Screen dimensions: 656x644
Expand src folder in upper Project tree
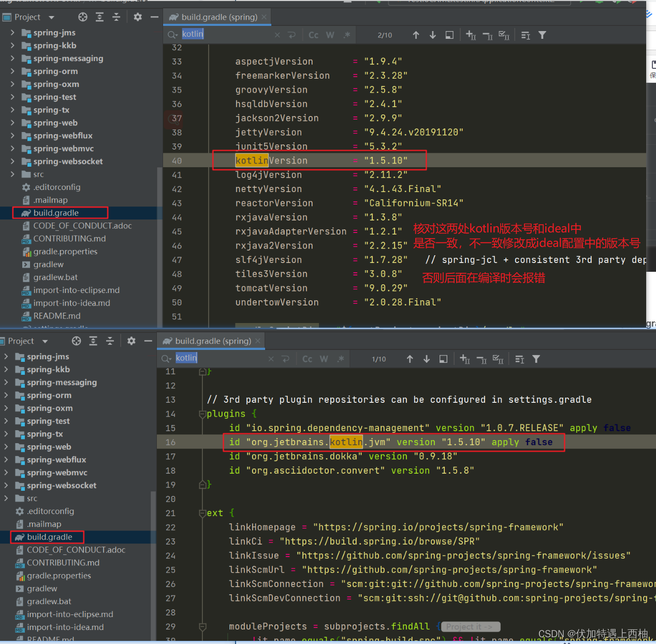click(12, 174)
